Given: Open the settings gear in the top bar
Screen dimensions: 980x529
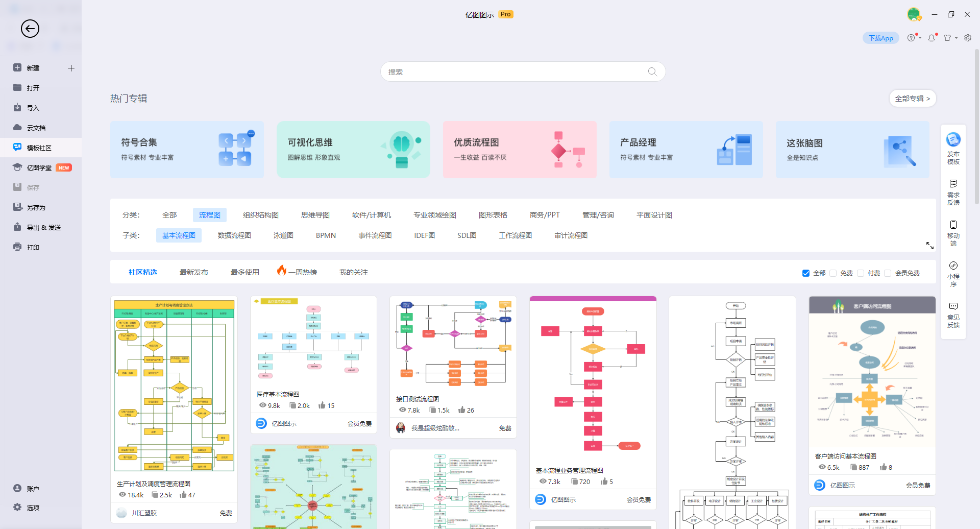Looking at the screenshot, I should pos(968,38).
